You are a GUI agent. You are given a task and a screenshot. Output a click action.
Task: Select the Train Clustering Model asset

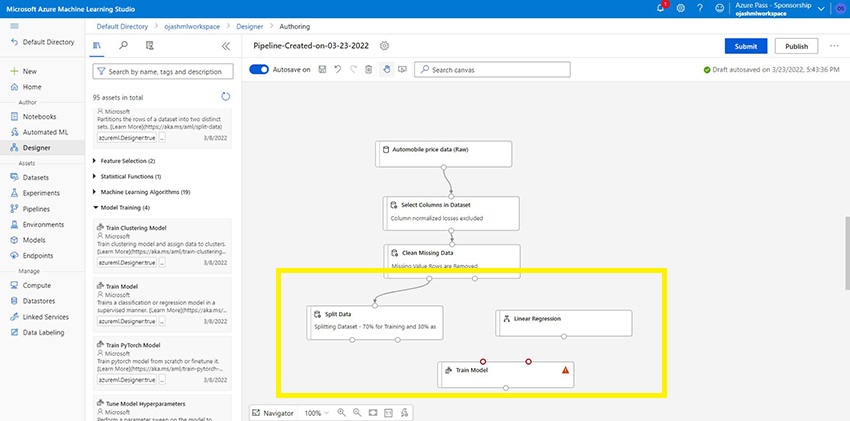point(162,246)
